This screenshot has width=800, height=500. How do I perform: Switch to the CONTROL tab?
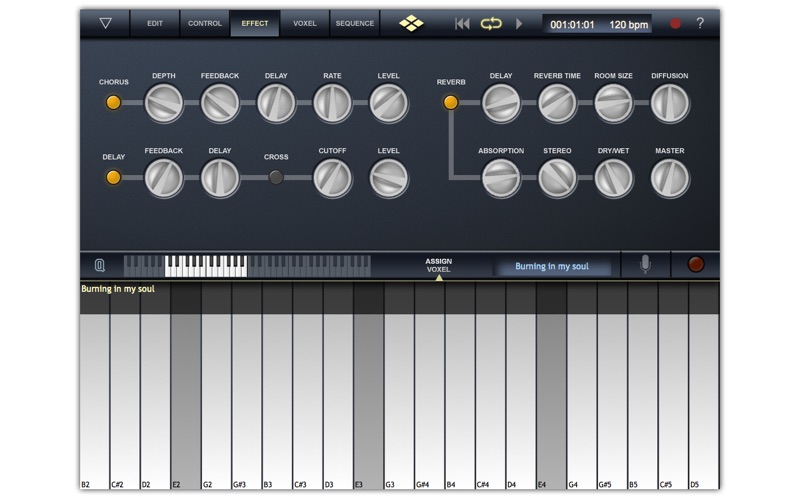205,23
